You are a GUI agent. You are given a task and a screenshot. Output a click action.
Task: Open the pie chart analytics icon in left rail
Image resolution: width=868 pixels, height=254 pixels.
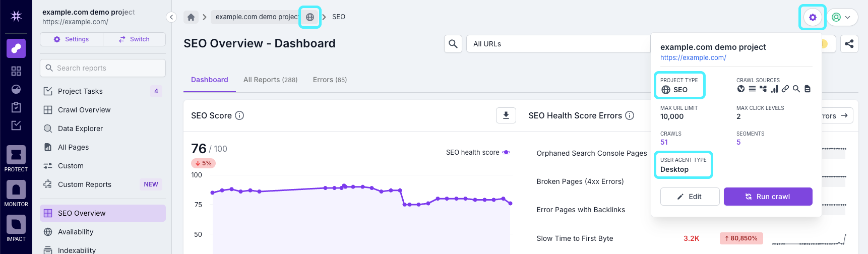click(16, 89)
